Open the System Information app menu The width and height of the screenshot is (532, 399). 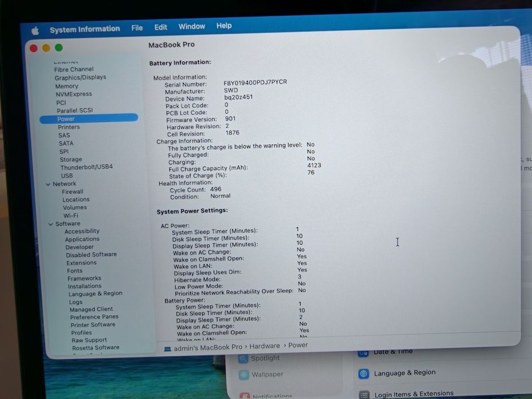85,29
